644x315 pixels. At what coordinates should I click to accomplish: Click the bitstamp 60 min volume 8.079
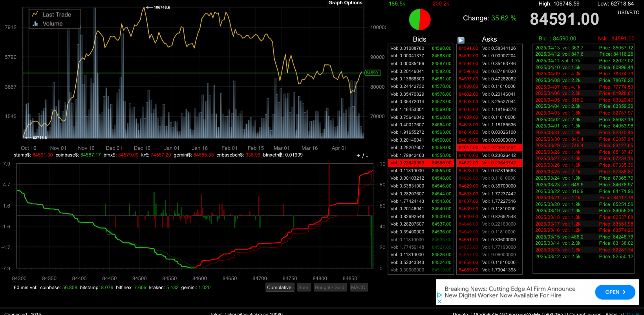coord(97,288)
